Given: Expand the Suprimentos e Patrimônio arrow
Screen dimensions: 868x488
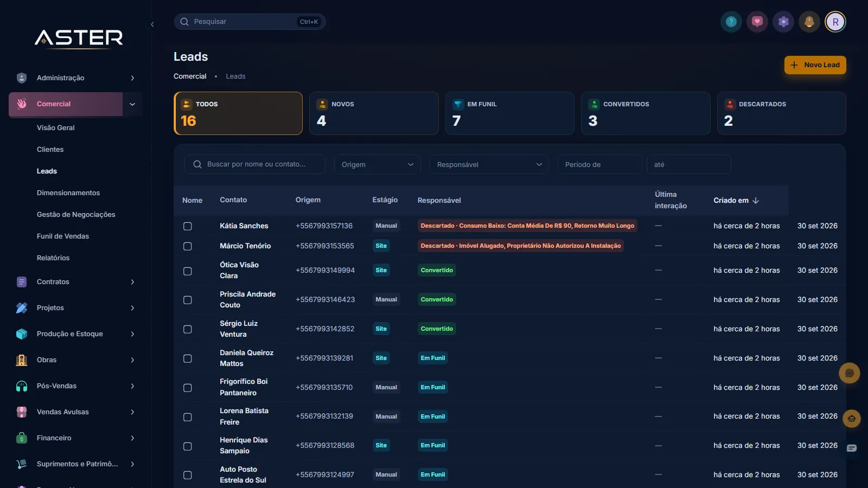Looking at the screenshot, I should point(132,464).
